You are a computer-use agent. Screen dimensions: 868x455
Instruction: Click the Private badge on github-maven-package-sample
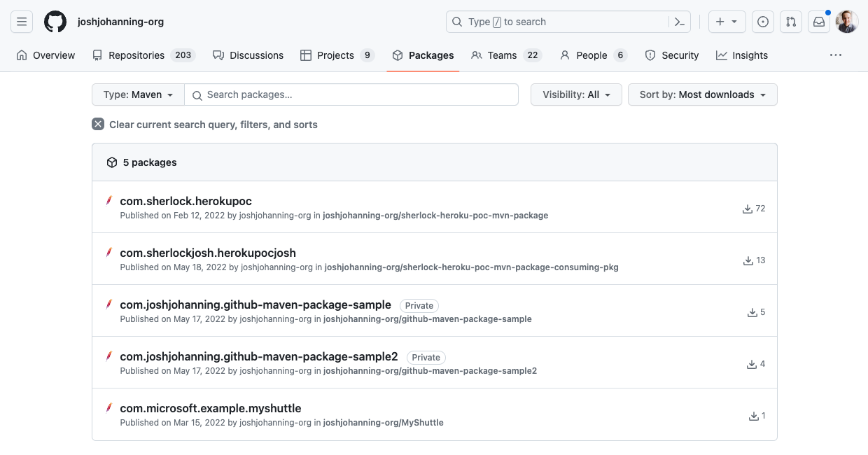click(419, 305)
